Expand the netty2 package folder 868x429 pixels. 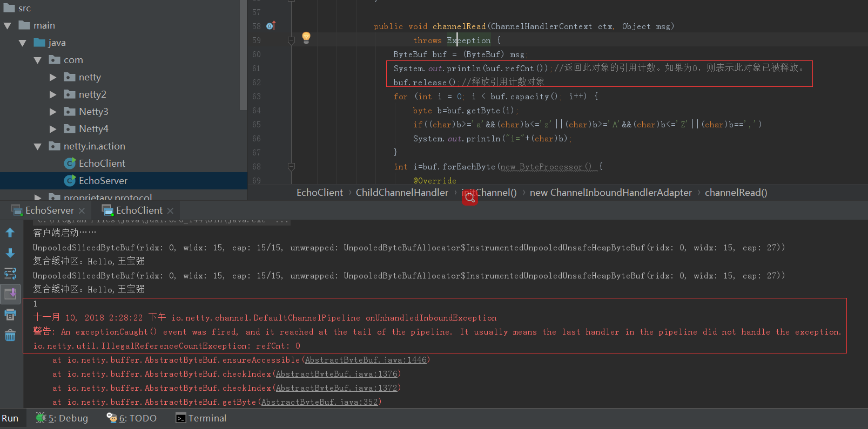pyautogui.click(x=53, y=94)
